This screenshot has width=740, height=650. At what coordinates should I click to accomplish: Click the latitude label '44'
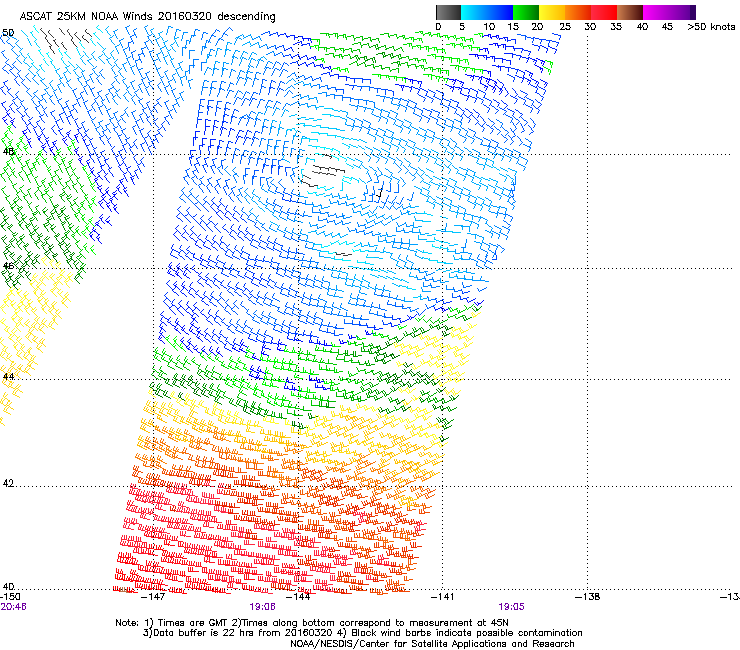(8, 377)
